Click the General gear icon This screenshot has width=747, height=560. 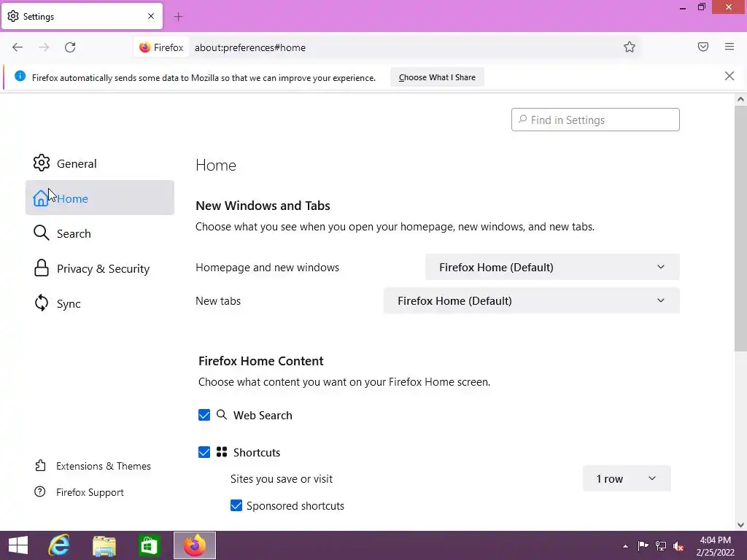point(42,163)
